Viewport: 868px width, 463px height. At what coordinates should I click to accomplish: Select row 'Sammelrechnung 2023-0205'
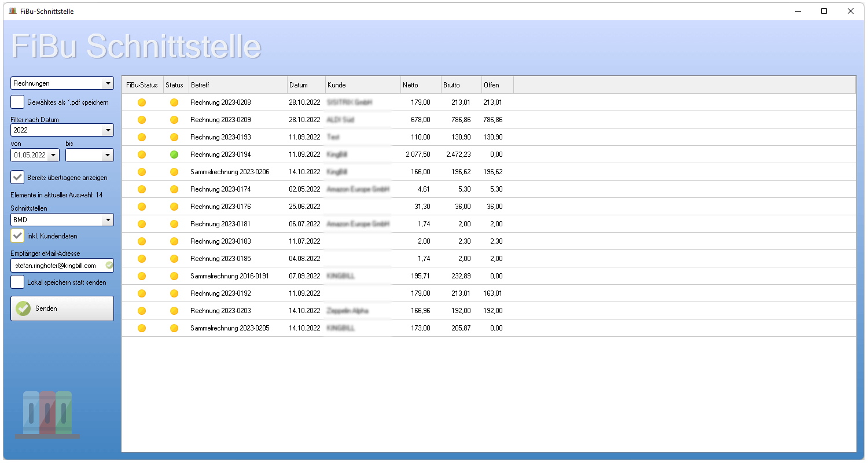(x=489, y=328)
